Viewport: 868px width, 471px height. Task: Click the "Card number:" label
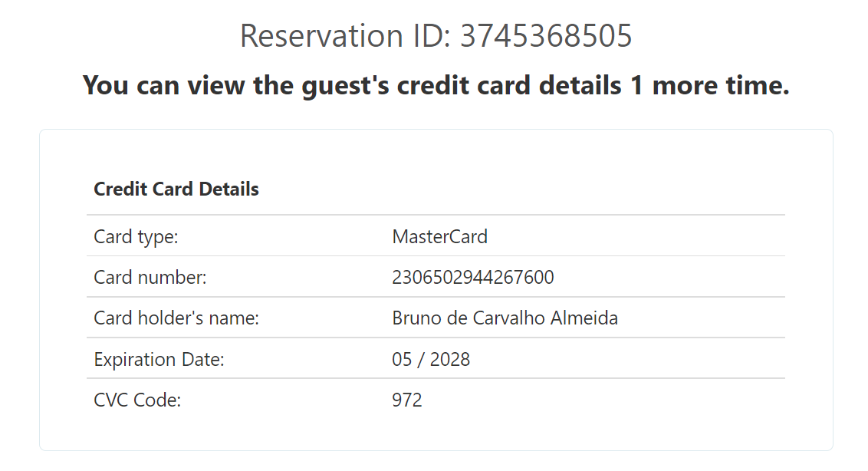150,277
